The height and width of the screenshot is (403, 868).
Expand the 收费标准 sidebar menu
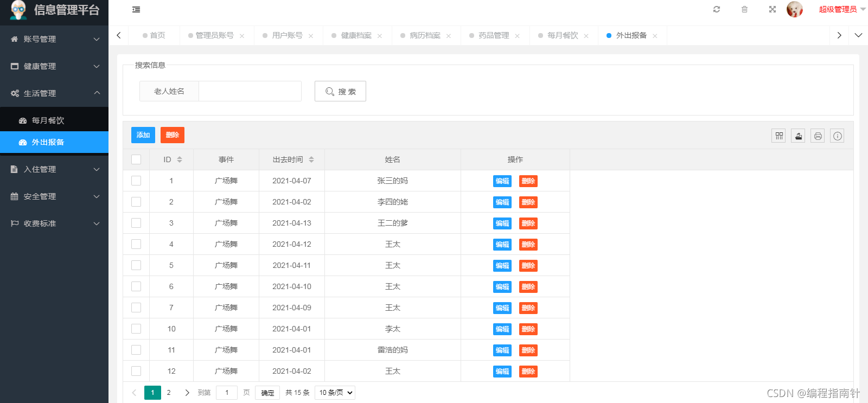point(54,223)
